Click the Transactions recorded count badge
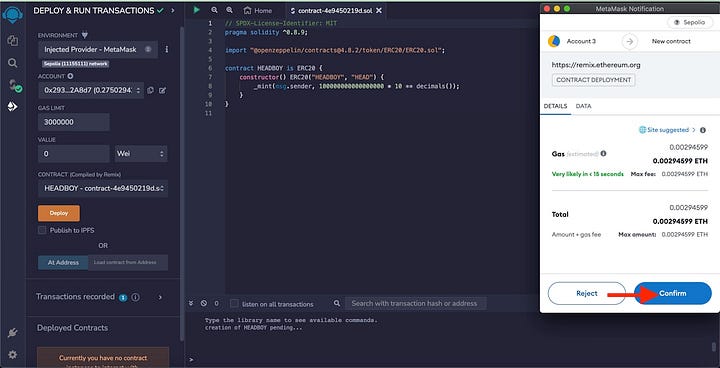 point(123,298)
